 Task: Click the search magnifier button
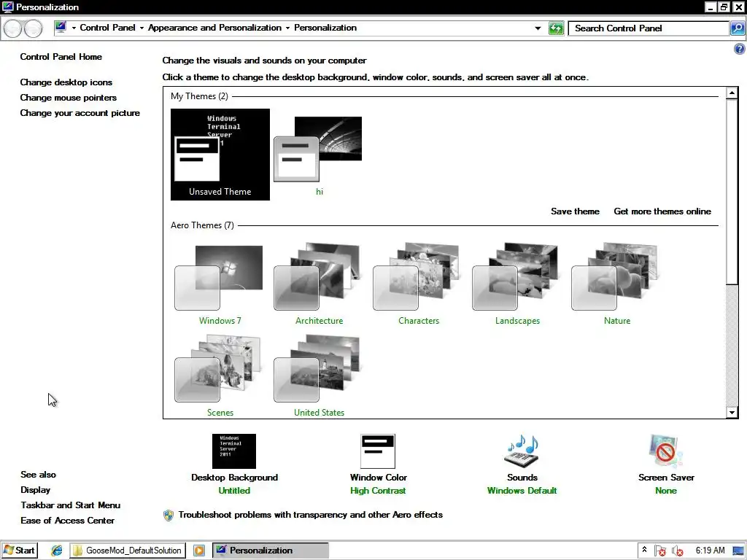click(x=737, y=28)
